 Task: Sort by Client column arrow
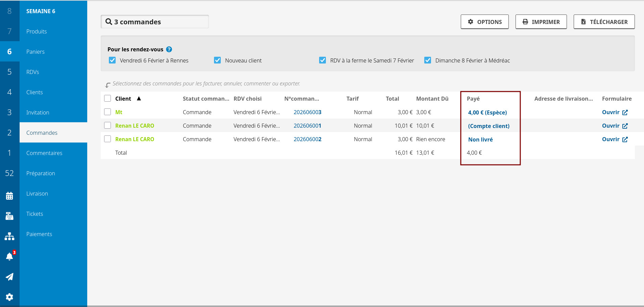pyautogui.click(x=139, y=99)
